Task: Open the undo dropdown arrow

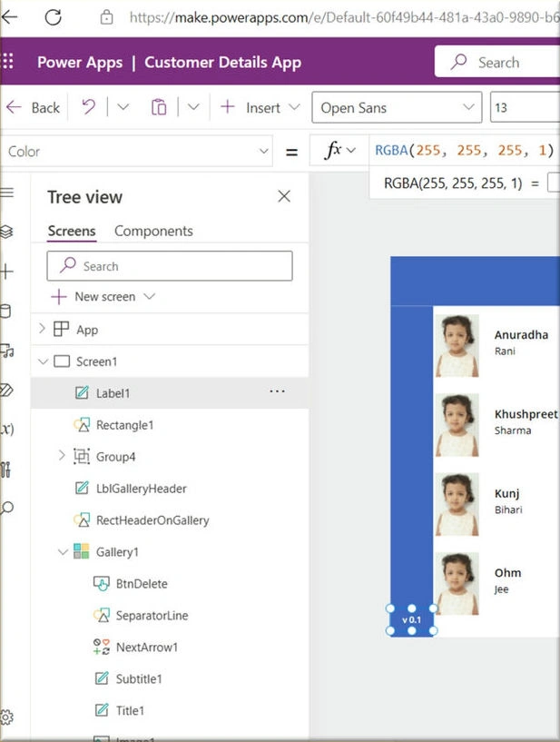Action: [x=123, y=107]
